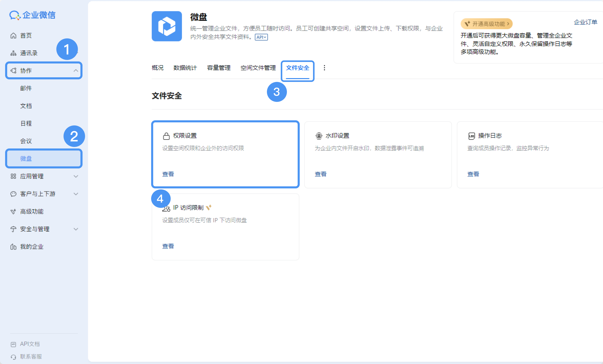Click the API文档 icon at sidebar bottom
Image resolution: width=603 pixels, height=364 pixels.
point(13,344)
